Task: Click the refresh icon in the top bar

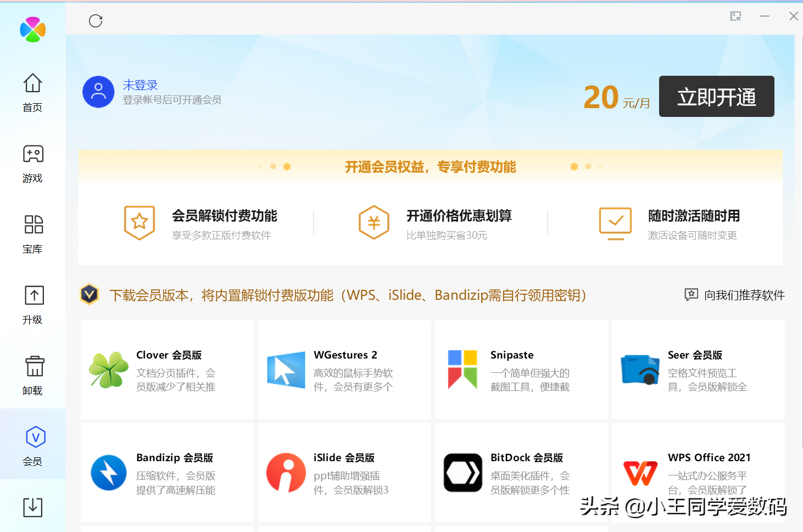Action: 96,21
